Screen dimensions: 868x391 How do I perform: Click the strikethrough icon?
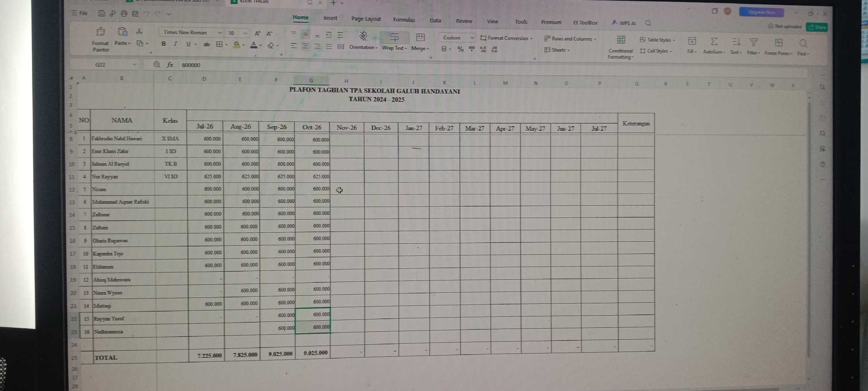(206, 44)
